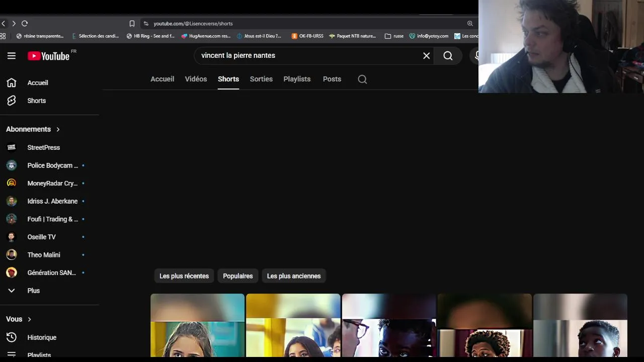This screenshot has width=644, height=362.
Task: Clear the search box with X
Action: (x=427, y=56)
